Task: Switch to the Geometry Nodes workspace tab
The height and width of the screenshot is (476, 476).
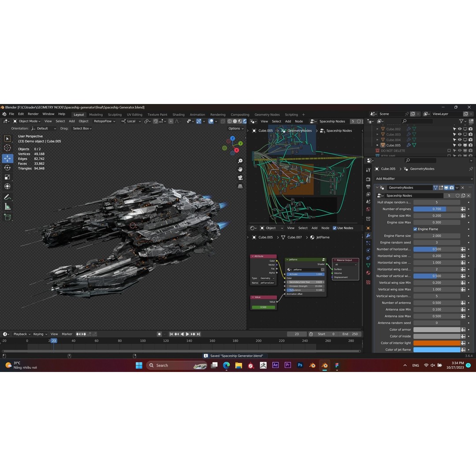Action: point(267,115)
